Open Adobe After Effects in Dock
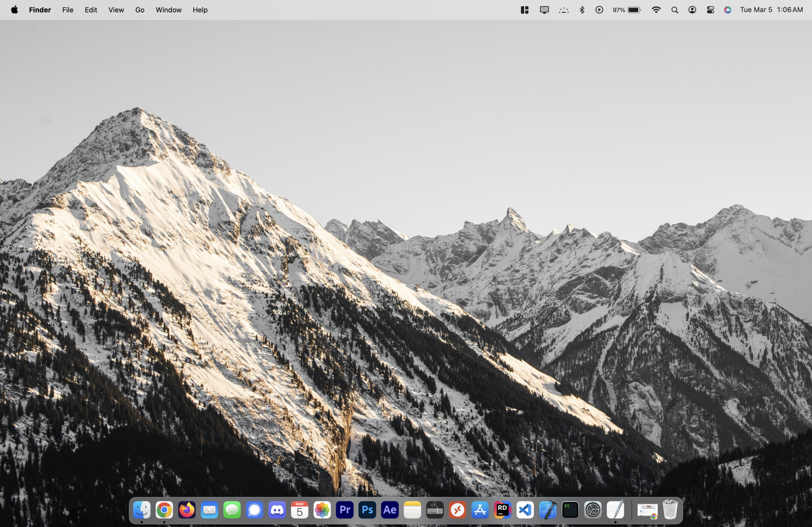Viewport: 812px width, 527px height. (390, 510)
